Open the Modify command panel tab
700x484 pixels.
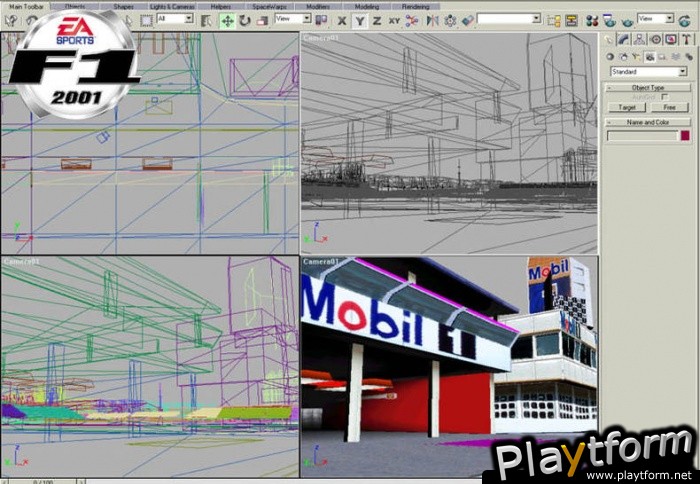pyautogui.click(x=624, y=39)
